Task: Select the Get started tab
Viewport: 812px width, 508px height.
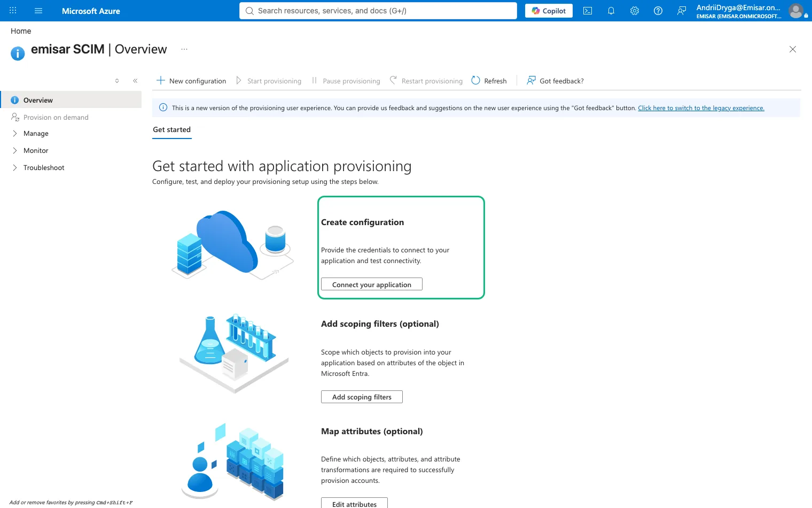Action: point(172,130)
